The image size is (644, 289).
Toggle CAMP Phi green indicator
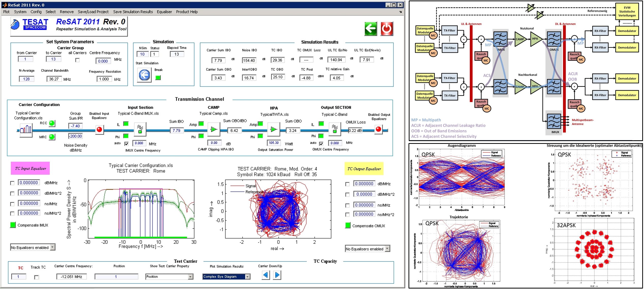[201, 136]
